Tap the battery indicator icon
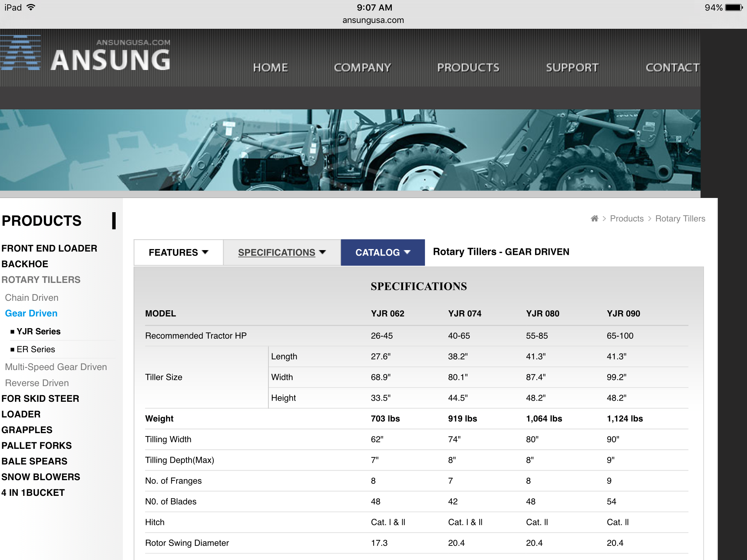747x560 pixels. click(734, 7)
